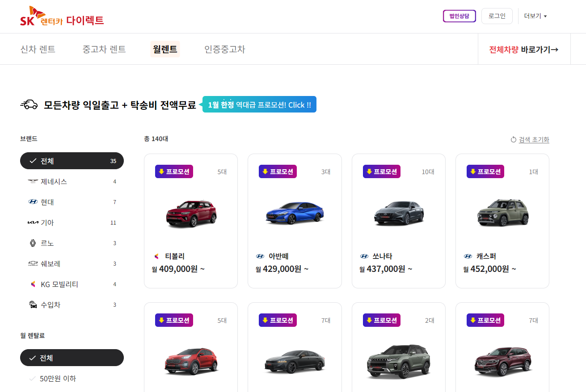Image resolution: width=586 pixels, height=392 pixels.
Task: Open the 인증중고차 tab
Action: point(225,49)
